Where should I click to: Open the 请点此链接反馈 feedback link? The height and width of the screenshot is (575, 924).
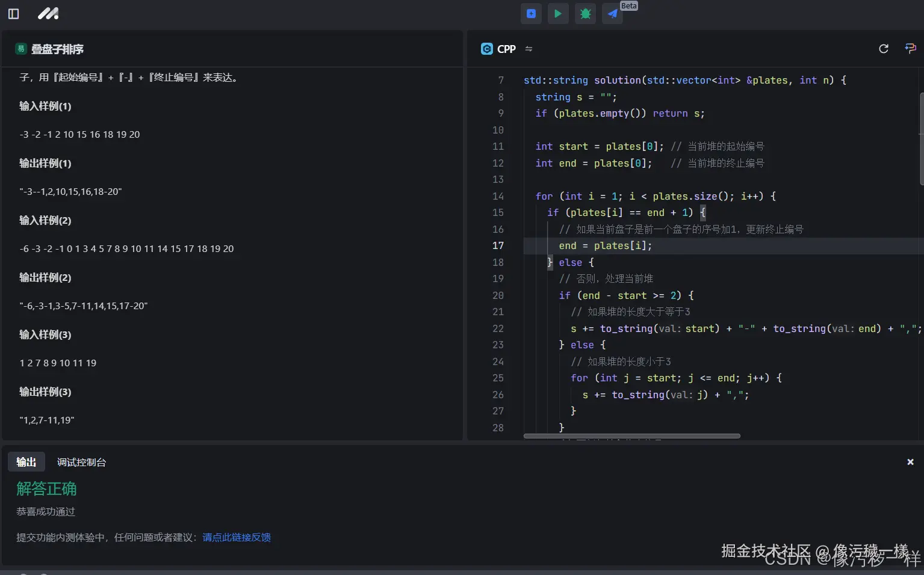click(237, 537)
